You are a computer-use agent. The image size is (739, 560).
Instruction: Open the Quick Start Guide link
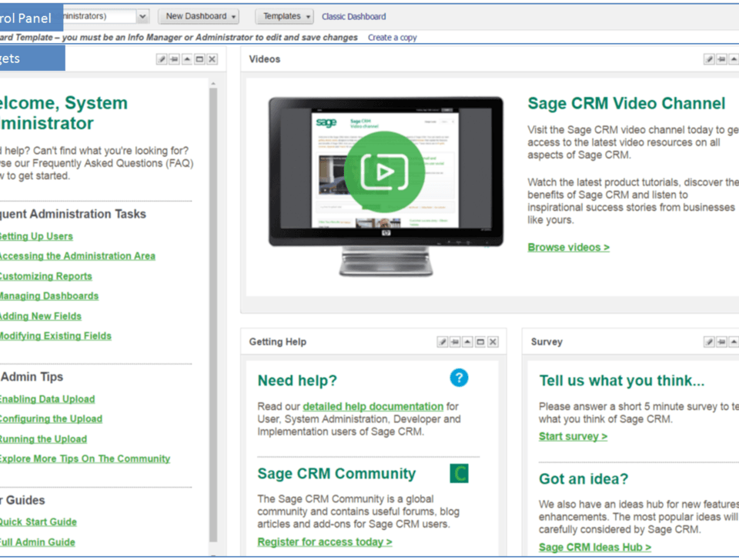coord(38,522)
